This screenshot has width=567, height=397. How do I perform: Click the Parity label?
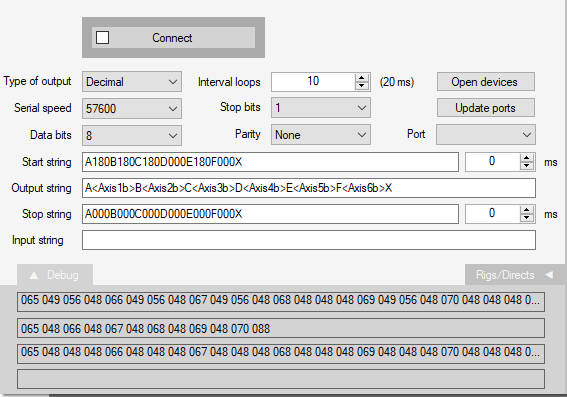(248, 134)
